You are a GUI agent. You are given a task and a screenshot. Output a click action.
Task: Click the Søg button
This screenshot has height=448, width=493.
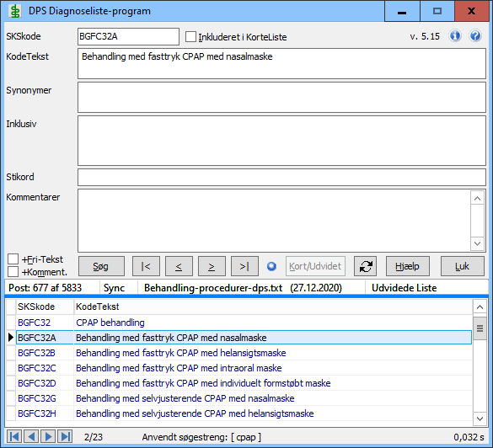pos(101,266)
